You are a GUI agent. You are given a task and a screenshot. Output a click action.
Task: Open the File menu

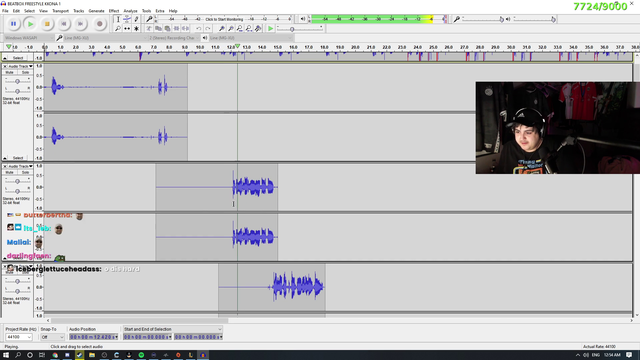tap(5, 11)
